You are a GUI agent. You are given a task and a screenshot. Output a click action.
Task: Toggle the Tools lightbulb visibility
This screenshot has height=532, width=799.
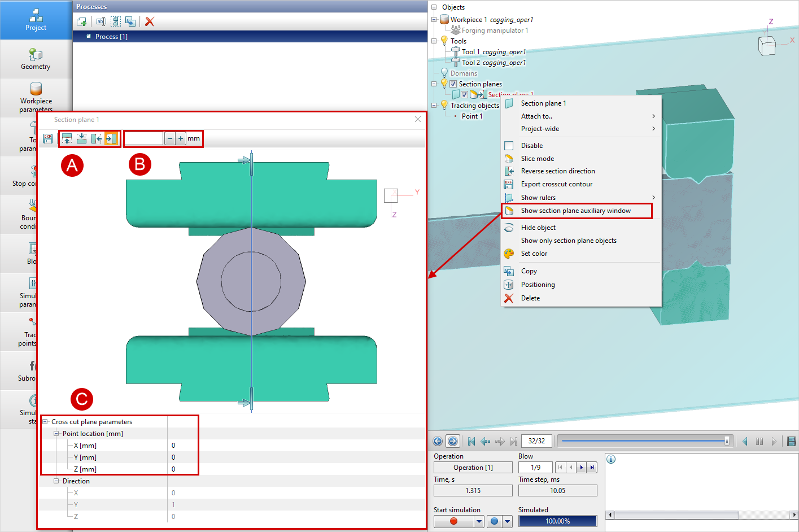[444, 41]
